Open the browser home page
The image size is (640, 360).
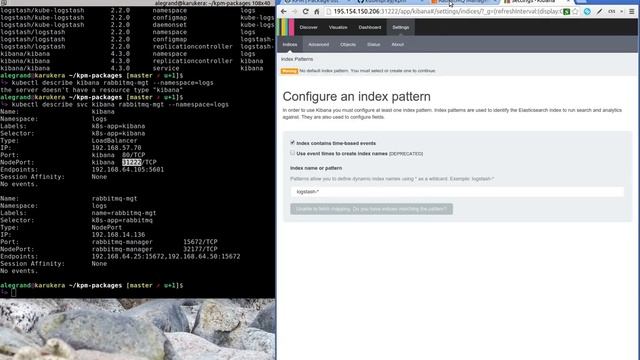point(316,11)
